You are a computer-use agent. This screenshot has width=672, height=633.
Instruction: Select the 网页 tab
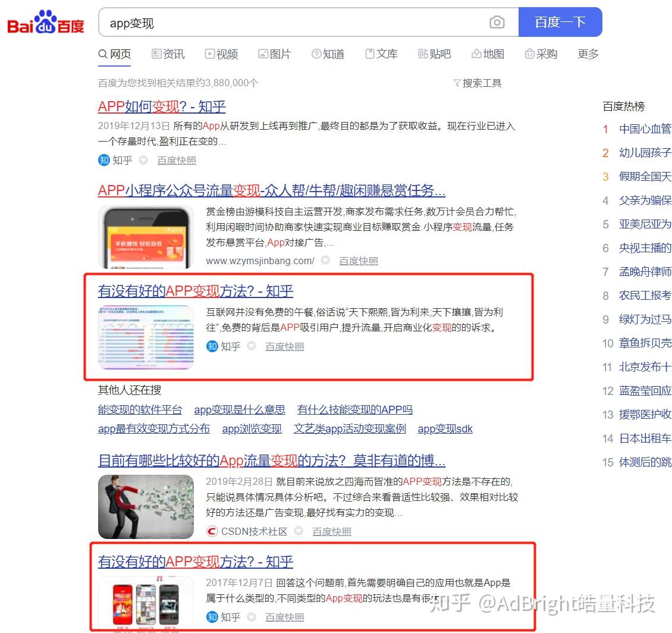point(114,54)
